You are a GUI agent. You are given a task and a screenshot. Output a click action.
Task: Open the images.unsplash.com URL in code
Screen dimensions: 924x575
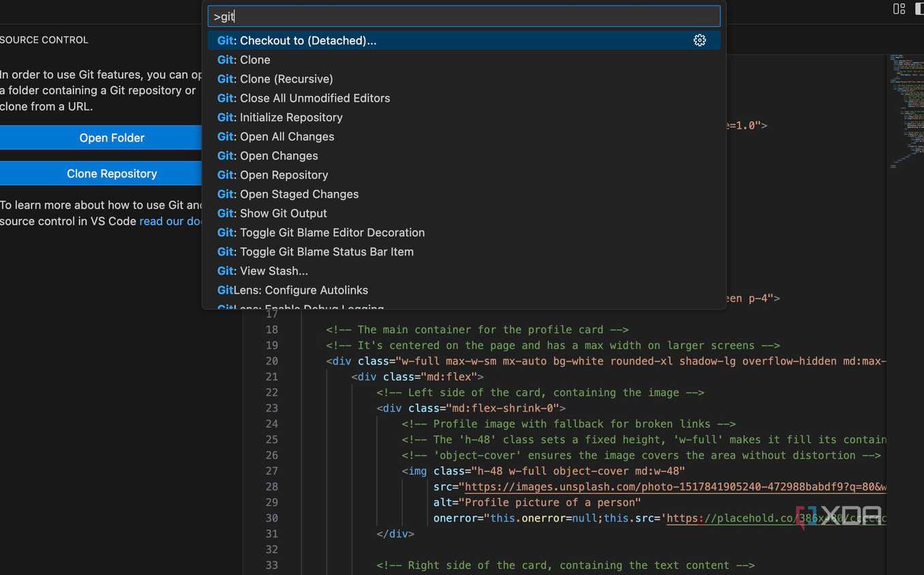pos(675,487)
